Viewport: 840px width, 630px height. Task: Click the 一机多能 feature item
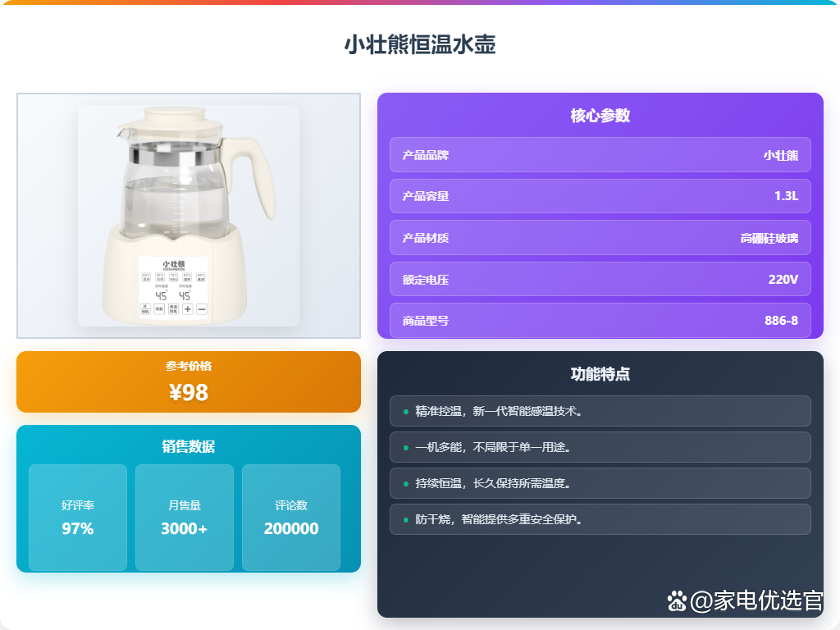[600, 447]
